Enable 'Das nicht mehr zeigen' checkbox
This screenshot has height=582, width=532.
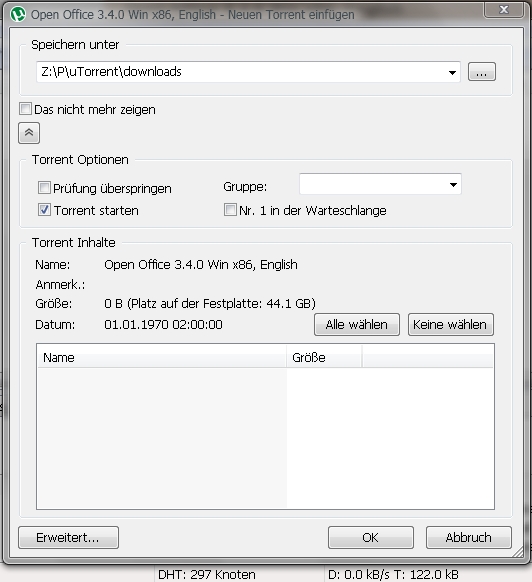[x=25, y=109]
